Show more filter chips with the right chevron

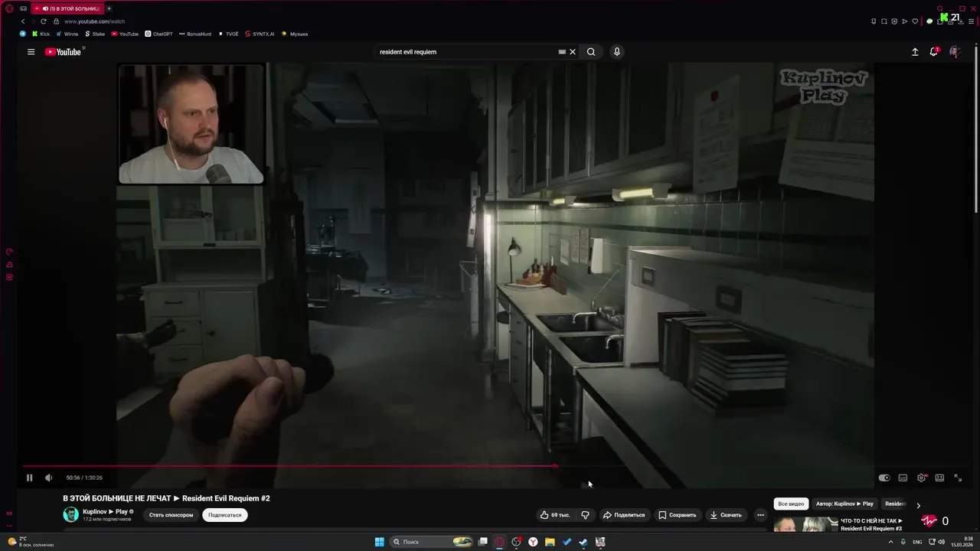click(x=918, y=505)
